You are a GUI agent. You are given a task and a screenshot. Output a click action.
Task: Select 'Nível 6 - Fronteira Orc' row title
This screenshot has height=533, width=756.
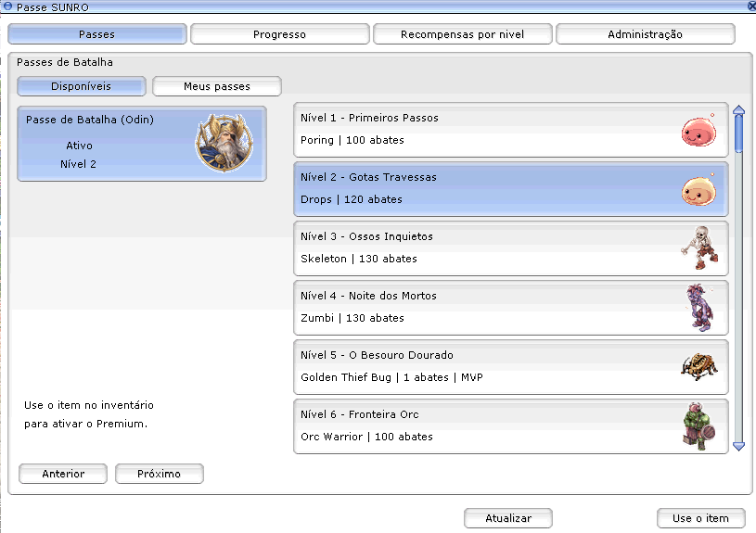359,414
